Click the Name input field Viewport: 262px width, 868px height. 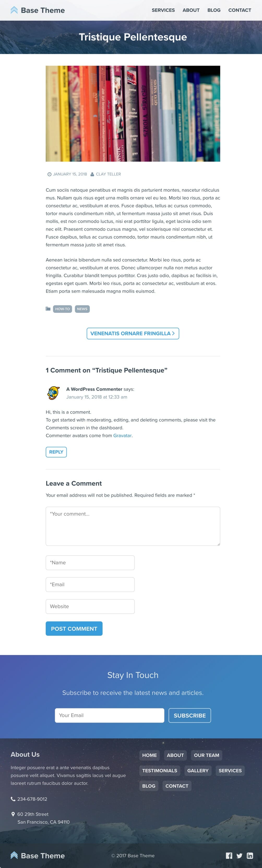pyautogui.click(x=90, y=563)
